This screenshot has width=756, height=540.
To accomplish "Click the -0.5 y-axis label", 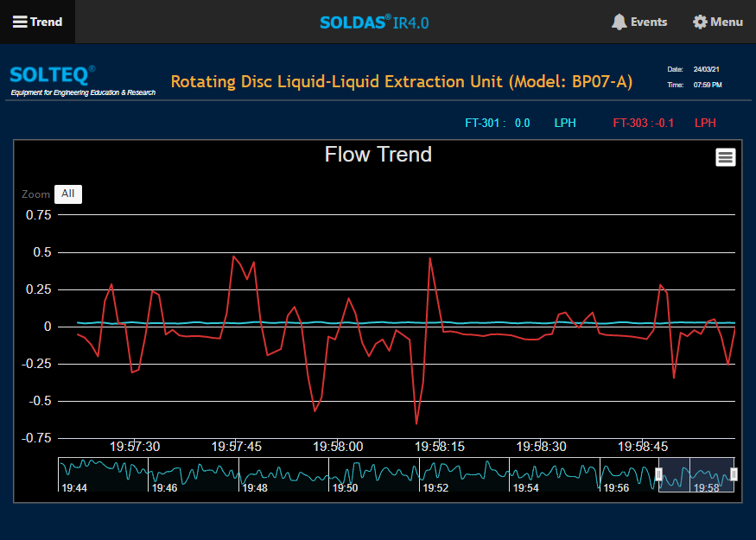I will tap(40, 401).
